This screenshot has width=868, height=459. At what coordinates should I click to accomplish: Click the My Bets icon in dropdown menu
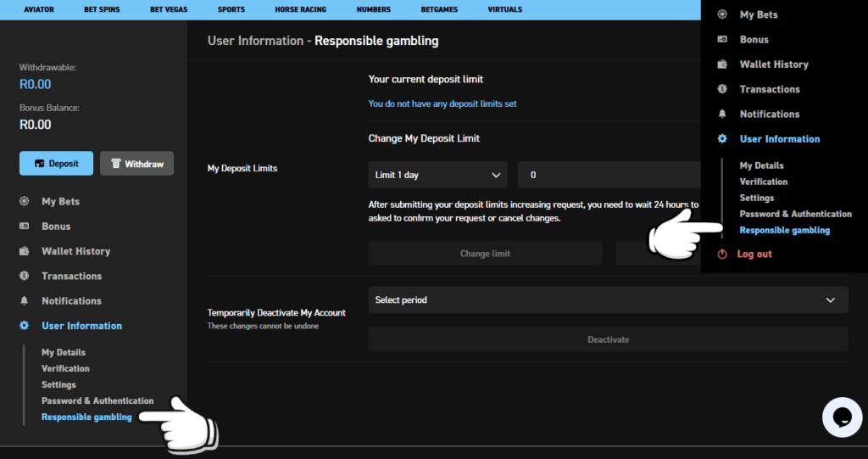click(722, 14)
